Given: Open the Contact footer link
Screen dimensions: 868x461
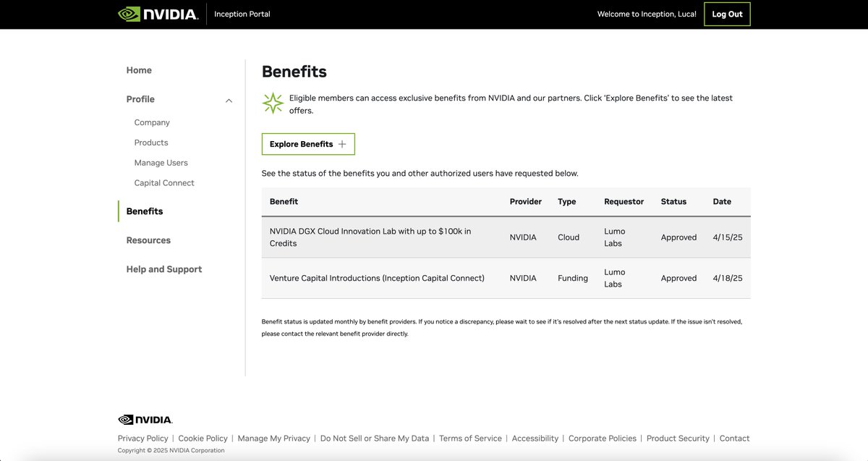Looking at the screenshot, I should tap(735, 439).
